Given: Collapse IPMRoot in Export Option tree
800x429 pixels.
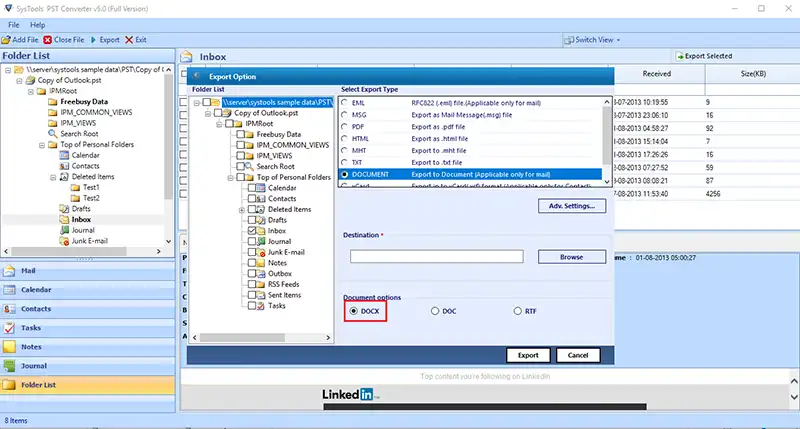Looking at the screenshot, I should click(x=219, y=124).
